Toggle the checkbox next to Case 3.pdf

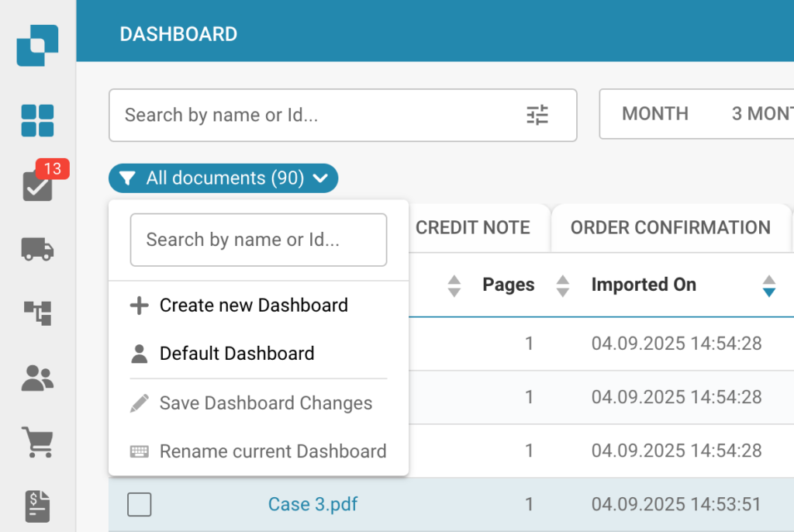pyautogui.click(x=139, y=504)
